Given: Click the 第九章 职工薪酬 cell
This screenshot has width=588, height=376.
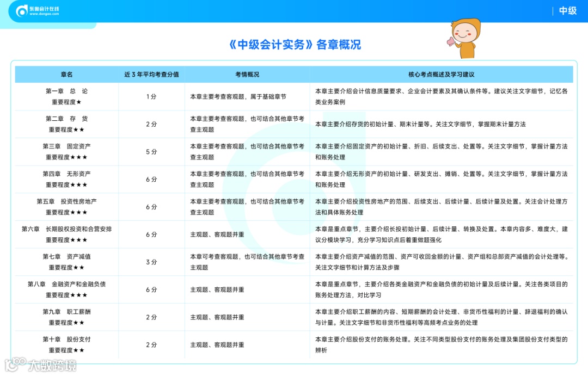Looking at the screenshot, I should click(x=66, y=317).
